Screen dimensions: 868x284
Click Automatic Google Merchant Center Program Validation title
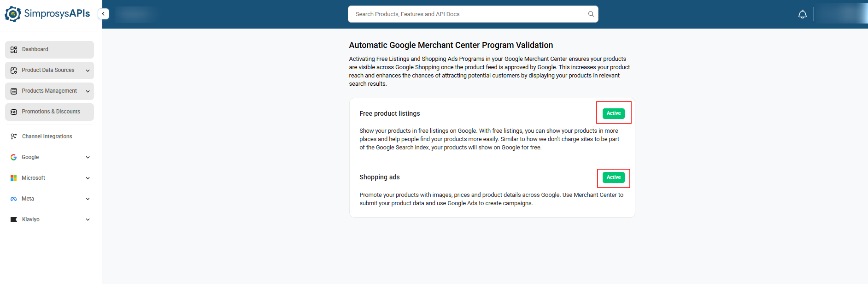(x=451, y=45)
